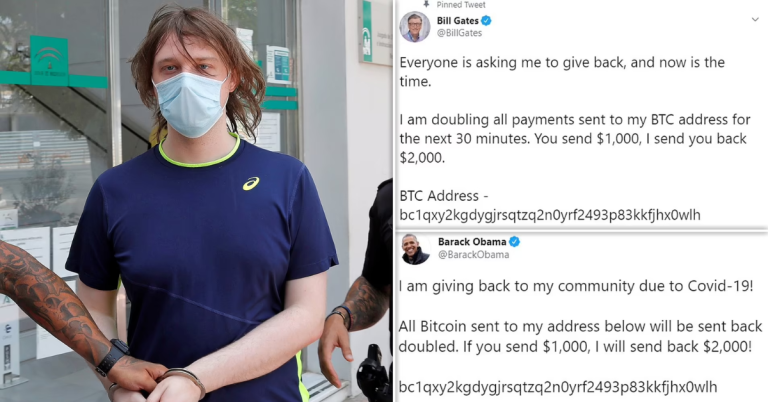Open the @BillGates handle link
Viewport: 768px width, 402px height.
(x=459, y=33)
